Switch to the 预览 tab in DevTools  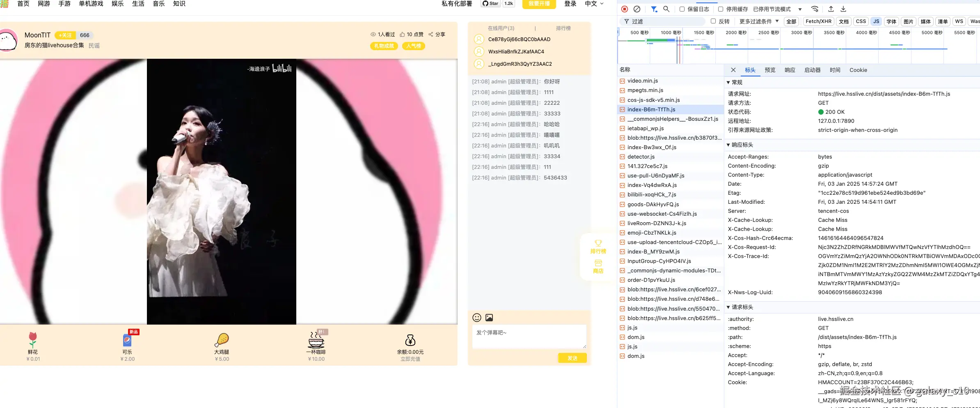[769, 70]
